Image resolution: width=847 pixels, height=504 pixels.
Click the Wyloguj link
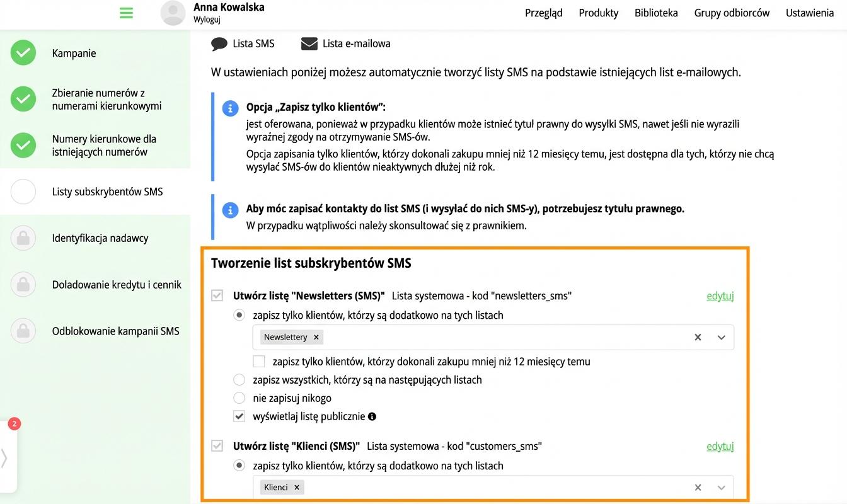click(x=207, y=20)
